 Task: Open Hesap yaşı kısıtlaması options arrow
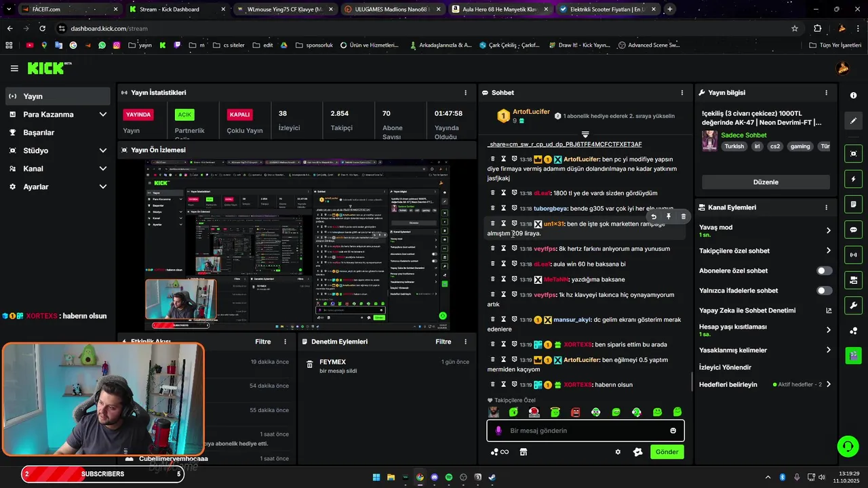(828, 330)
